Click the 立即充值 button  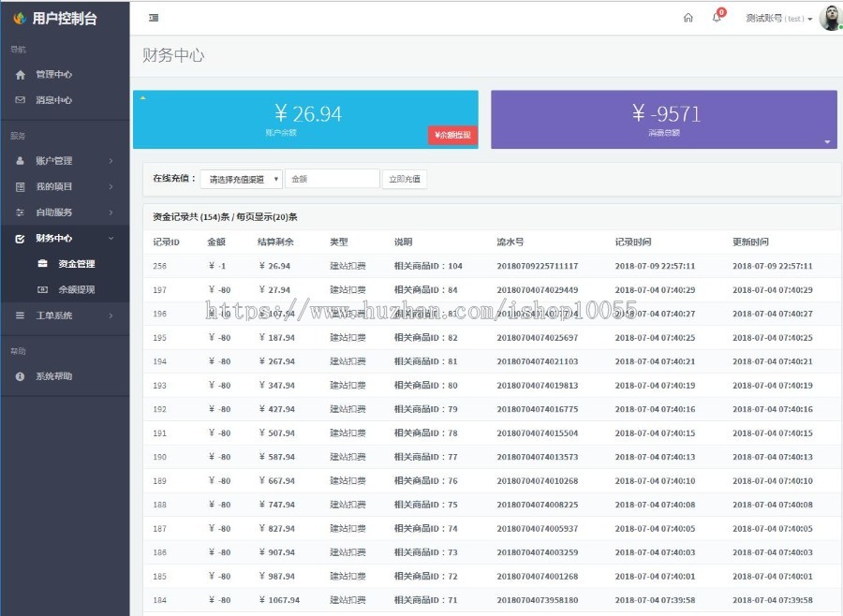coord(405,179)
